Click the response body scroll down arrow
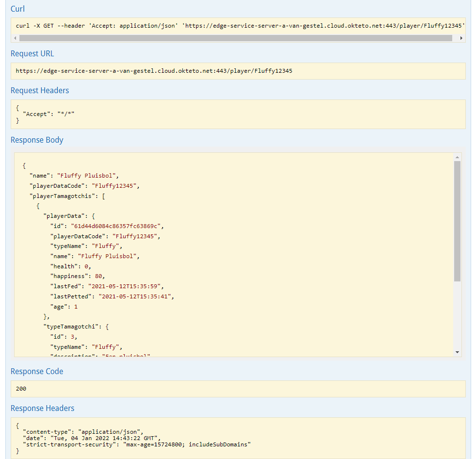Image resolution: width=476 pixels, height=459 pixels. tap(457, 352)
